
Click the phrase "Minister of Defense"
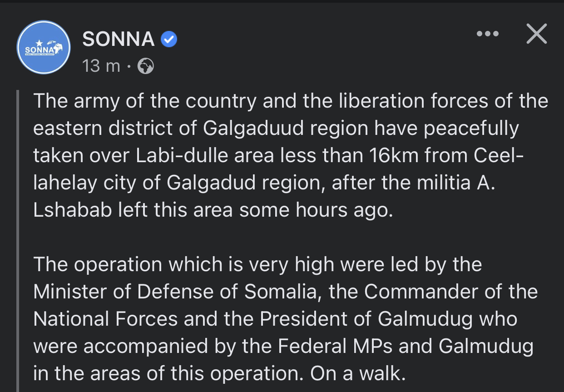pyautogui.click(x=136, y=292)
